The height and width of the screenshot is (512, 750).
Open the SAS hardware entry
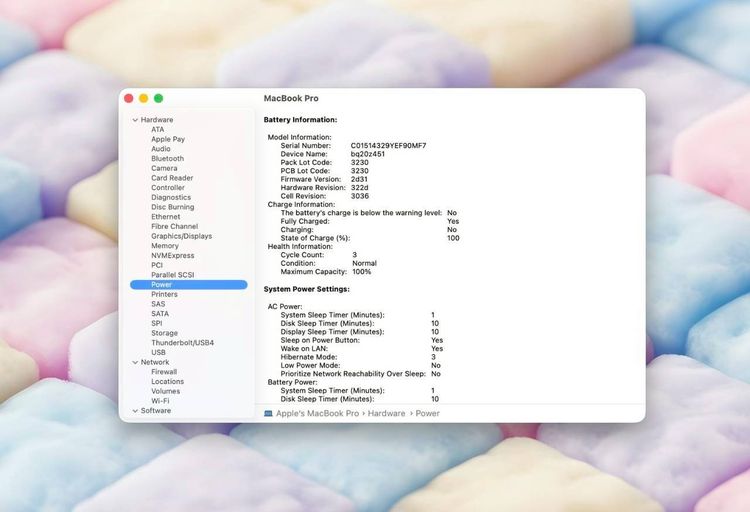(158, 304)
